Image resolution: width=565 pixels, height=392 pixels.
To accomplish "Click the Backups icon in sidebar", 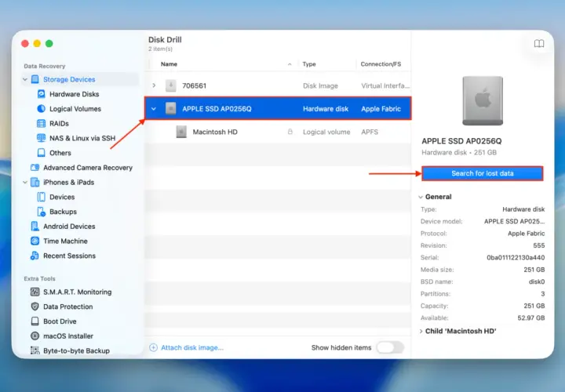I will pos(41,212).
